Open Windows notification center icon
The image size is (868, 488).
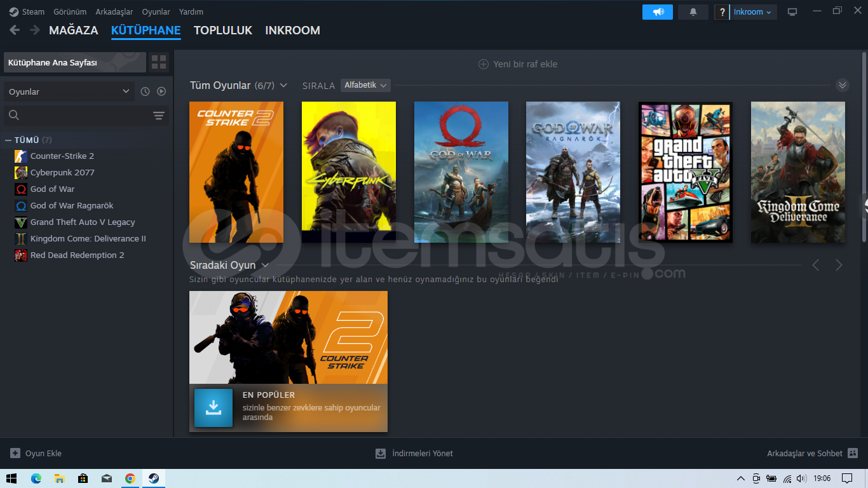point(847,478)
